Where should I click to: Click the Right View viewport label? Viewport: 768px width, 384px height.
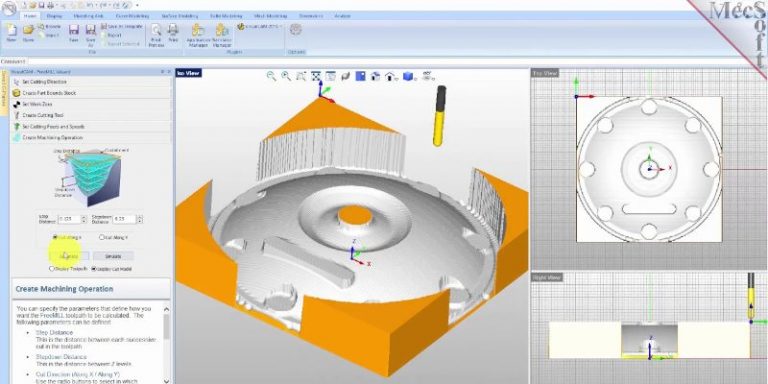pyautogui.click(x=547, y=278)
